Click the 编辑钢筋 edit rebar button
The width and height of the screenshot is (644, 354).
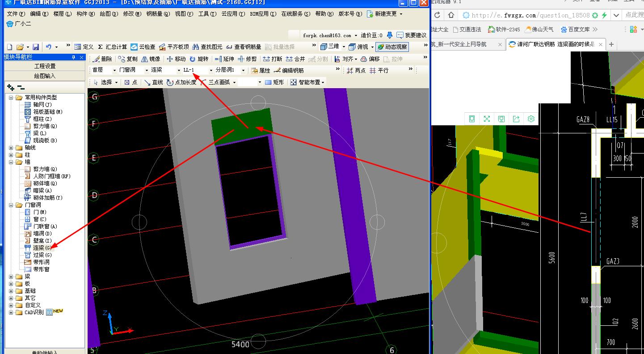tap(289, 70)
